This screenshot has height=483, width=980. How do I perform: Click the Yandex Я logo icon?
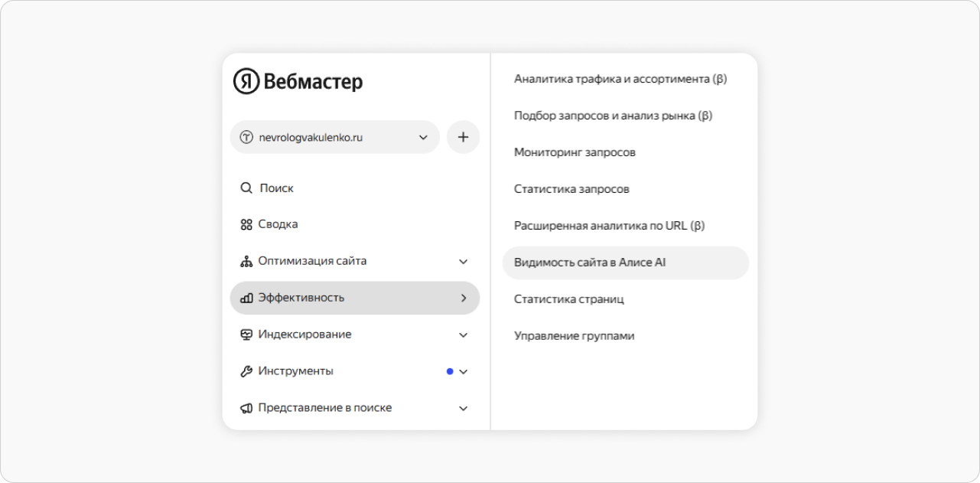point(246,81)
